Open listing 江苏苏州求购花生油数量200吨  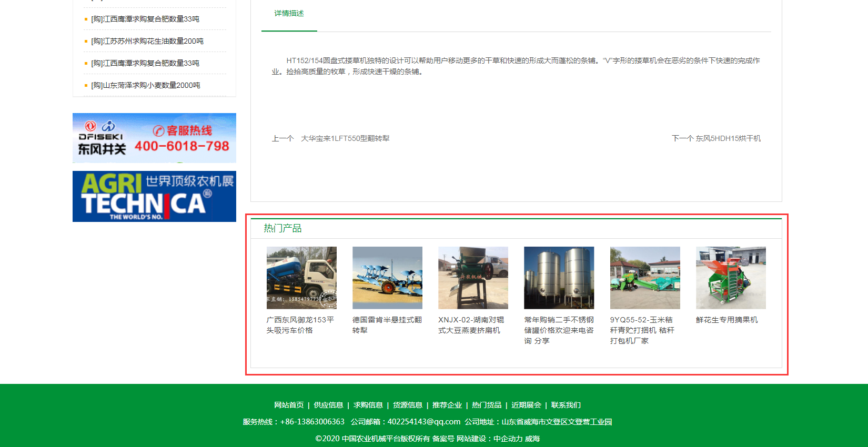coord(147,41)
